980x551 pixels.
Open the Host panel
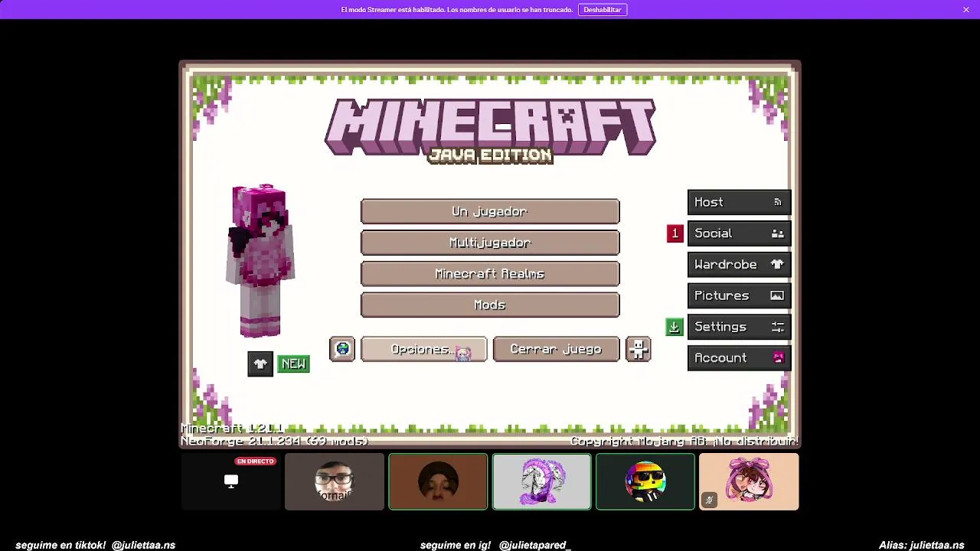click(739, 202)
